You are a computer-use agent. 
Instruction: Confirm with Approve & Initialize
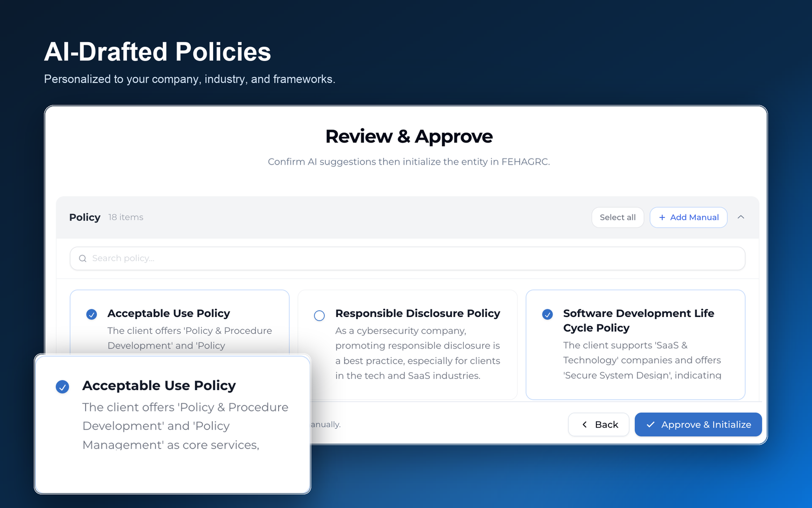click(698, 424)
